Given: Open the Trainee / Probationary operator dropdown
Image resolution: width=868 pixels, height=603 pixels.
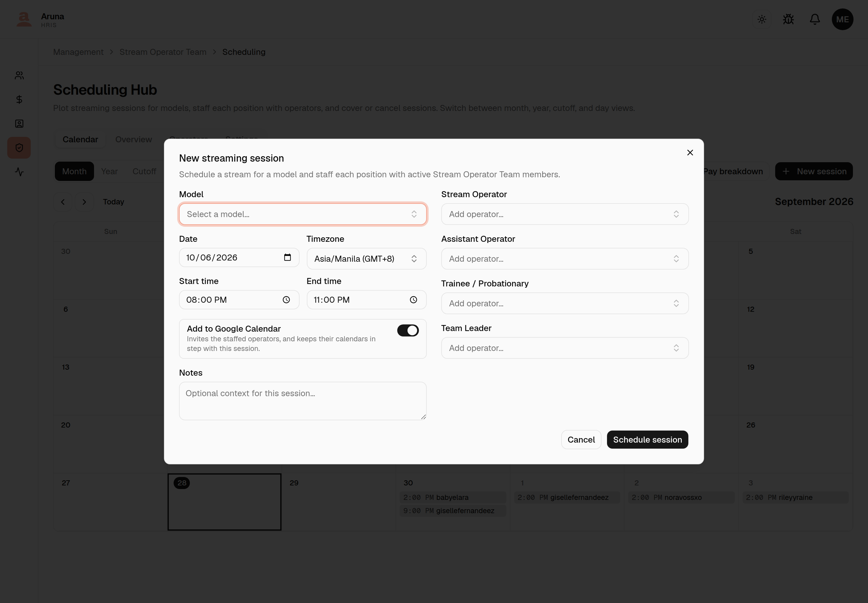Looking at the screenshot, I should [565, 303].
